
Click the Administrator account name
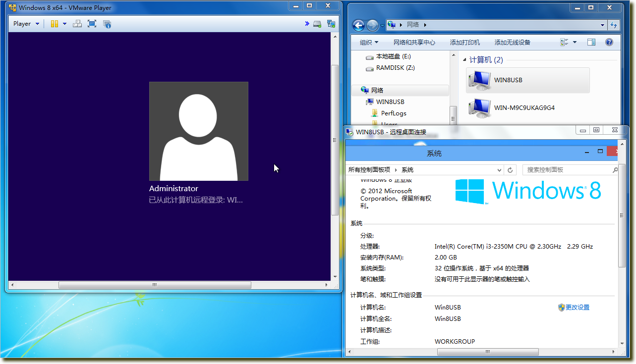173,188
